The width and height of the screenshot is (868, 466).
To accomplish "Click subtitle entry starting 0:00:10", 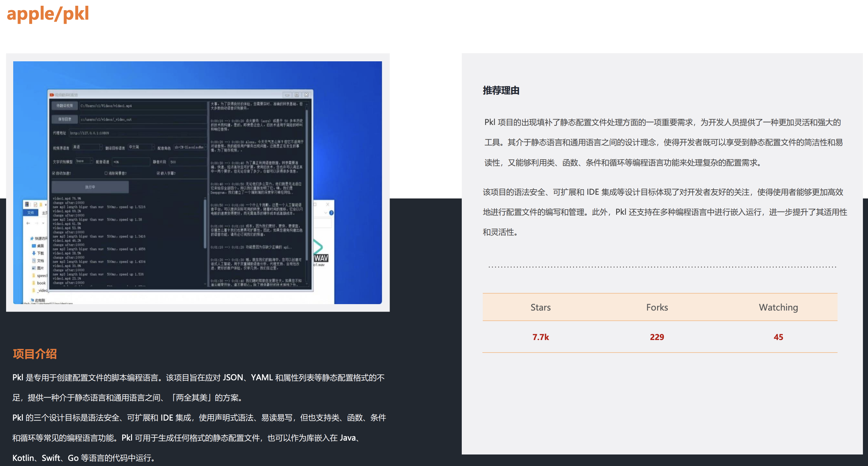I will point(257,125).
